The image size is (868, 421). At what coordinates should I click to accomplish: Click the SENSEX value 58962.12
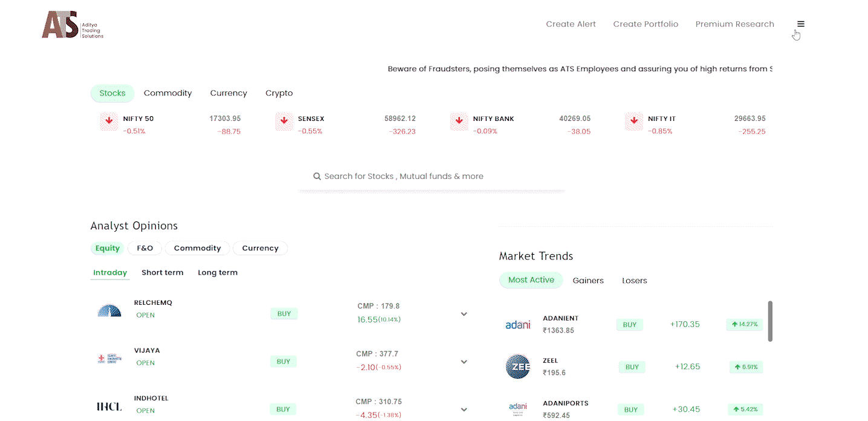click(x=400, y=119)
